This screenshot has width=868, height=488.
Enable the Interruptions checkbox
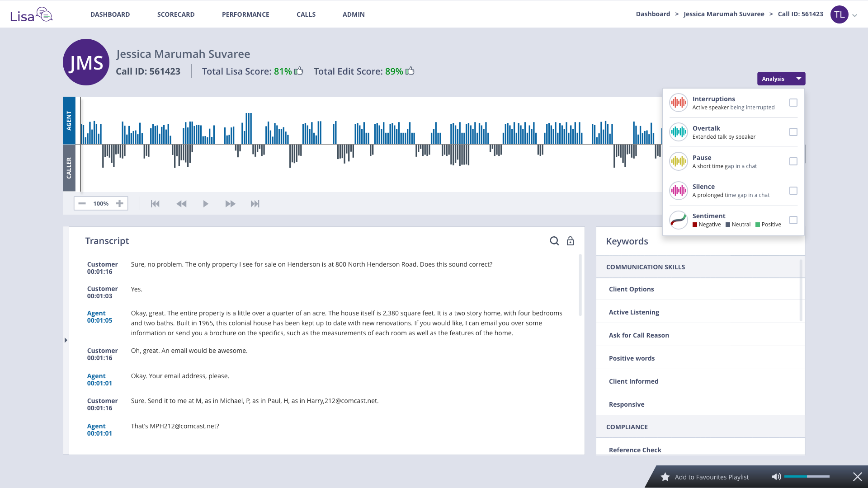(793, 103)
